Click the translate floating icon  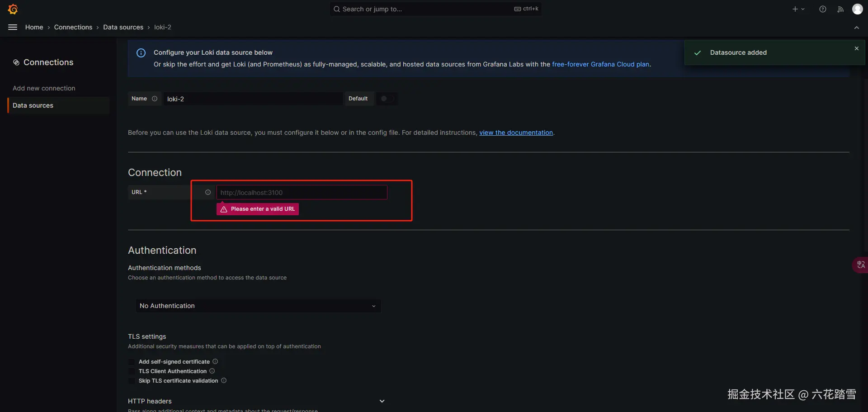(861, 265)
